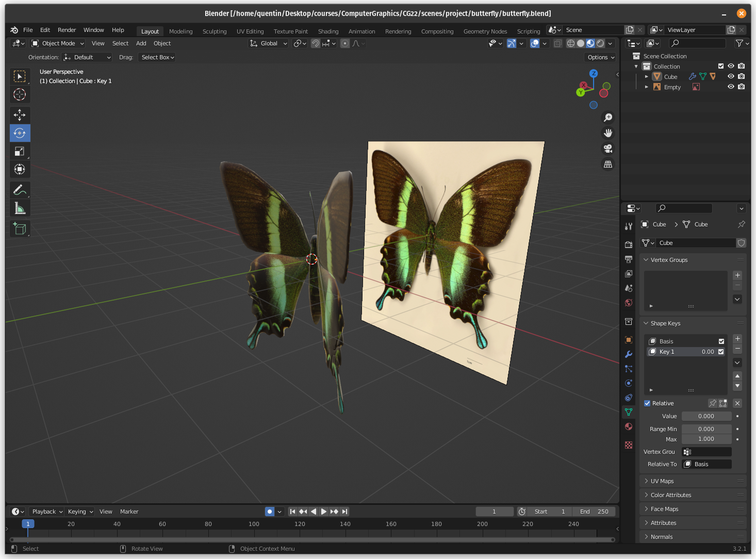Uncheck the Key 1 shape key checkbox

(721, 352)
